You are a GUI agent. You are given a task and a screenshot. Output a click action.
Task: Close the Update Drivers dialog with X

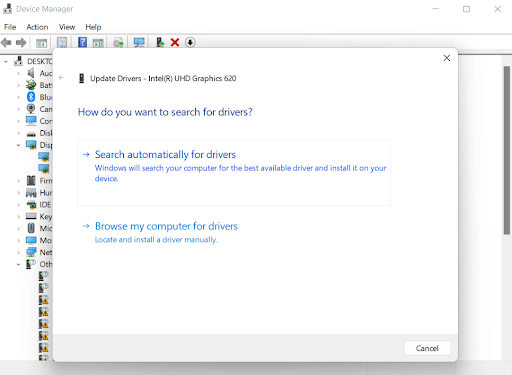(x=447, y=58)
